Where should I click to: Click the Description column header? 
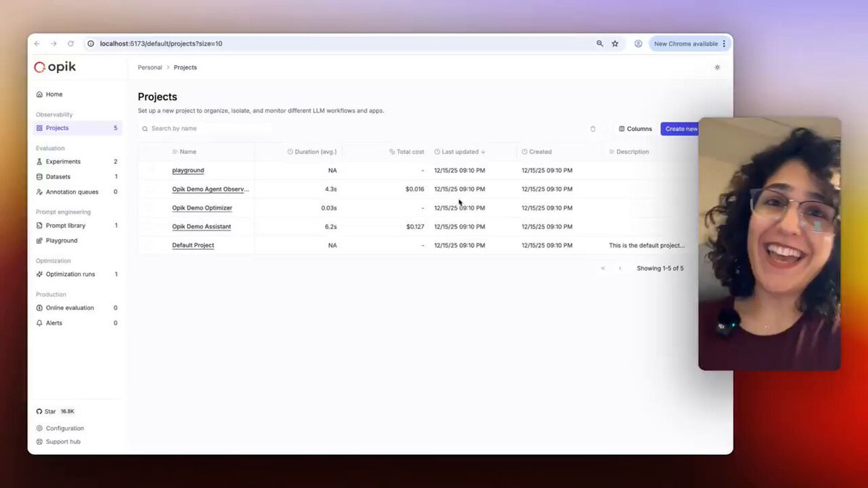[629, 152]
